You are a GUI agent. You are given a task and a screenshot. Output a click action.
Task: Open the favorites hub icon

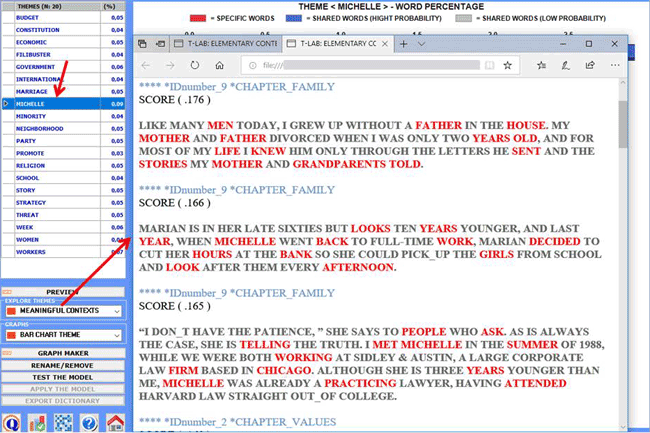(541, 65)
